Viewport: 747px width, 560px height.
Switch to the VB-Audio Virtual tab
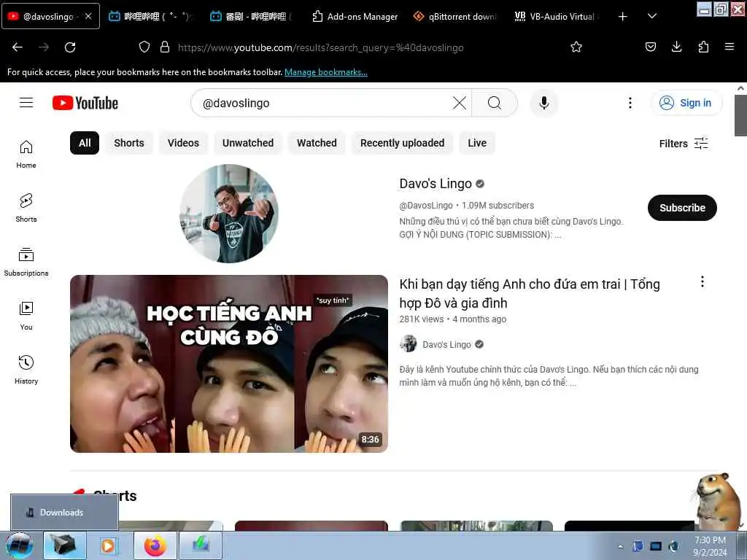(557, 17)
